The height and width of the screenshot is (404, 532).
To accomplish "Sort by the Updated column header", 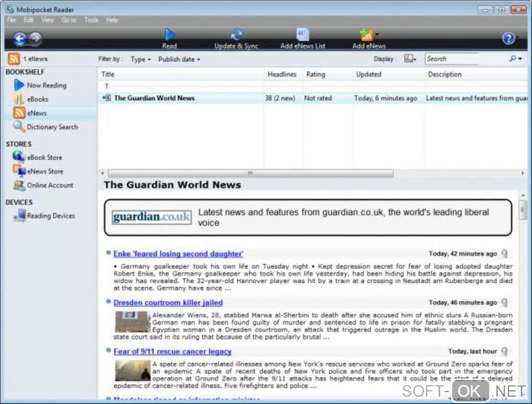I will point(389,74).
